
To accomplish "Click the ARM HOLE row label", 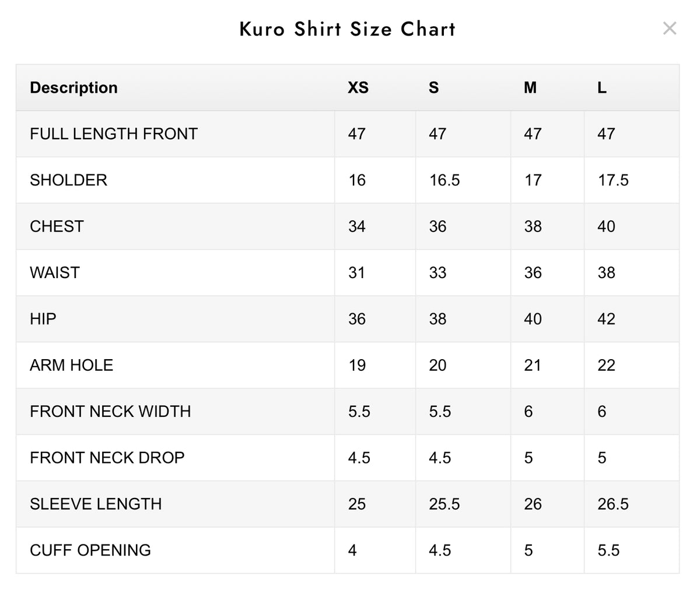I will click(72, 365).
